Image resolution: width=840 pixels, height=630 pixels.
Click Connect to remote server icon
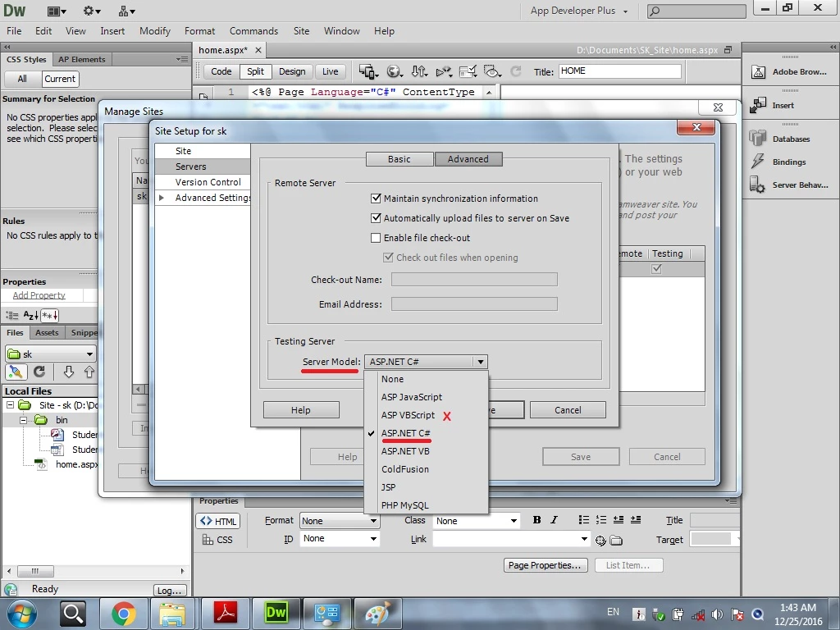pos(16,372)
